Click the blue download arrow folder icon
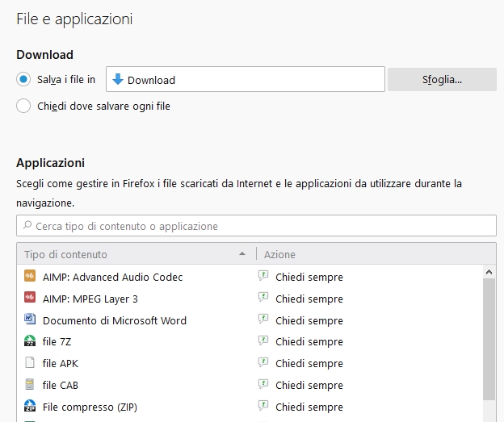Screen dimensions: 504x422 click(118, 79)
